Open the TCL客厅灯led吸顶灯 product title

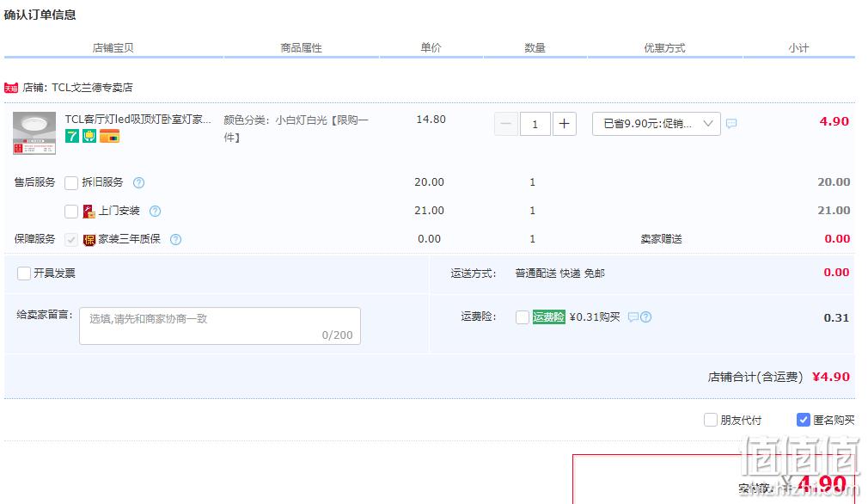pos(138,119)
